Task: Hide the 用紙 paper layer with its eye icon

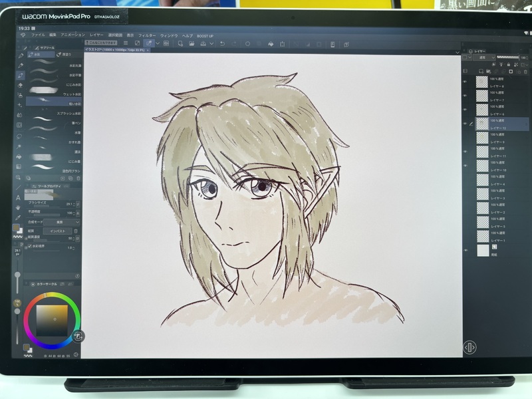Action: coord(465,251)
